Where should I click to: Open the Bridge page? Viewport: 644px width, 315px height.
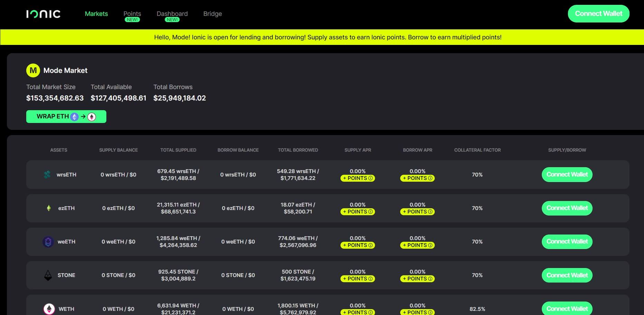coord(212,14)
